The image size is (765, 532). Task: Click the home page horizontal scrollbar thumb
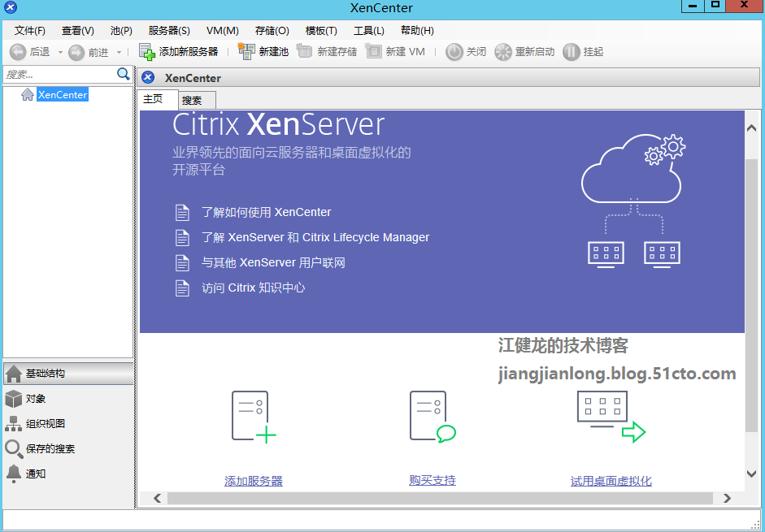coord(440,498)
